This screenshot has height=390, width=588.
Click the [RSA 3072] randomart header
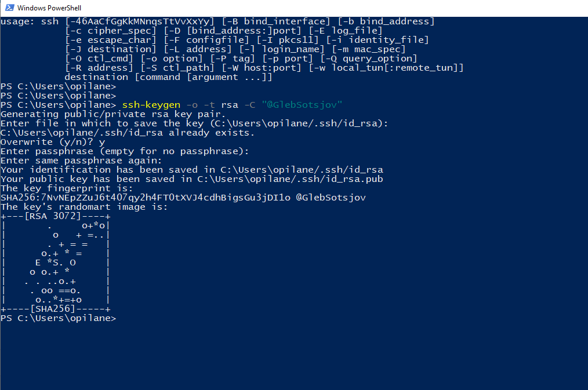click(x=56, y=216)
